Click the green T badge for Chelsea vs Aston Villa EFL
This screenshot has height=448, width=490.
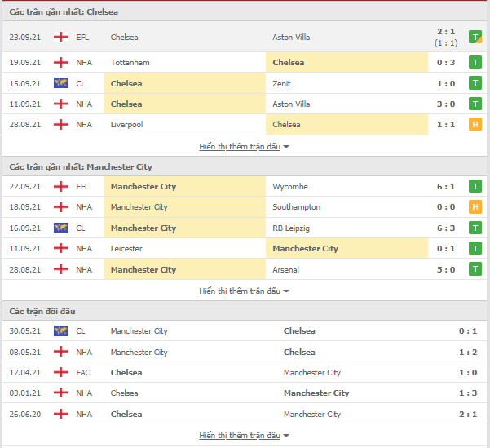(475, 37)
